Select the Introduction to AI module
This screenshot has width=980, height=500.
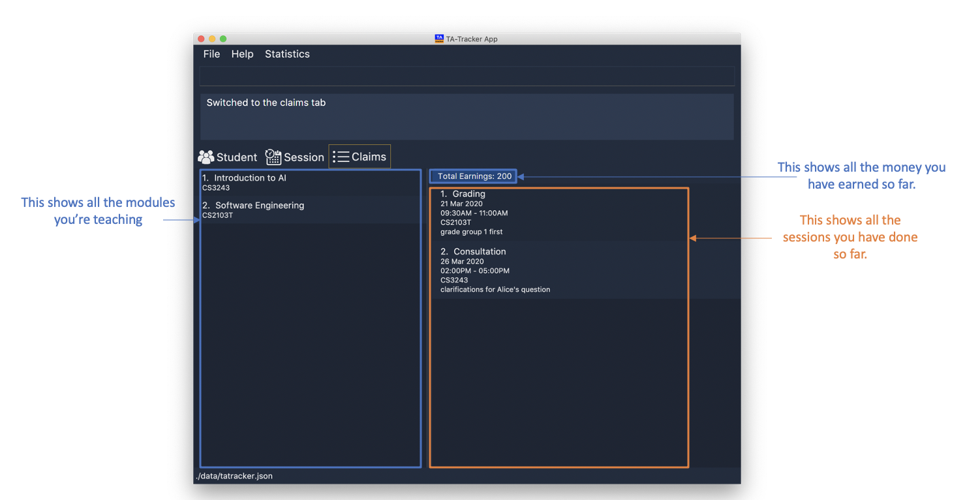tap(310, 182)
